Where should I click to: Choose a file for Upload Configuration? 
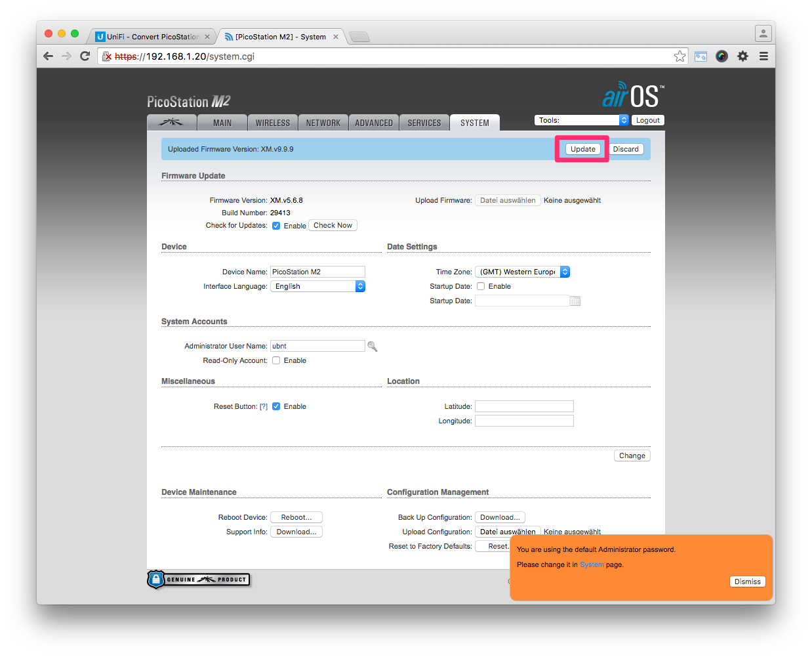click(508, 532)
